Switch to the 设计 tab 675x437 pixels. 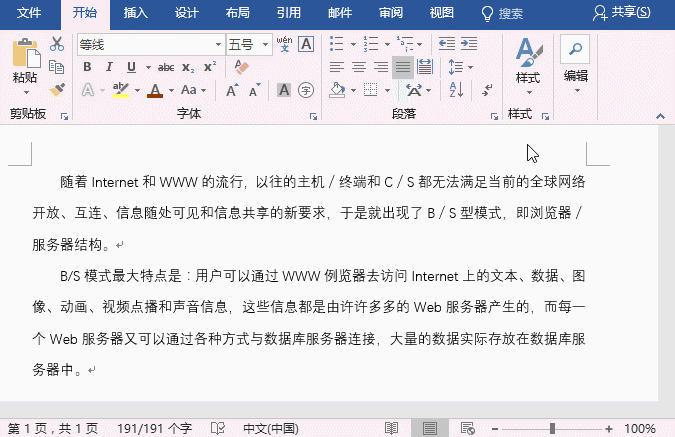point(186,13)
